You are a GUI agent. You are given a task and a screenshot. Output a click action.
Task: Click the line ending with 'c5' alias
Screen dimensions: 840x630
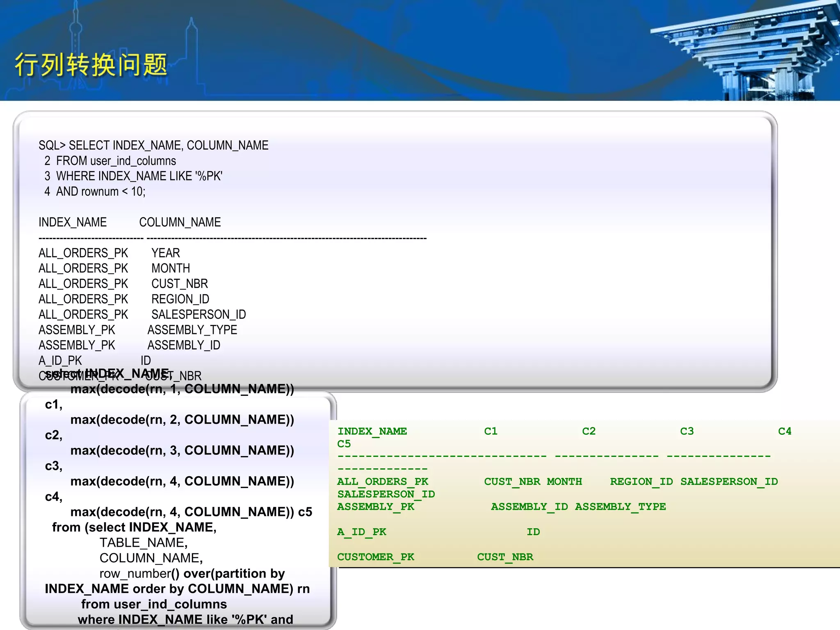191,512
